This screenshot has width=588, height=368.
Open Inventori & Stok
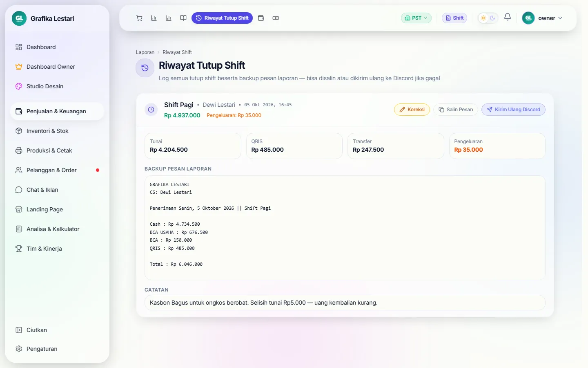(x=57, y=131)
